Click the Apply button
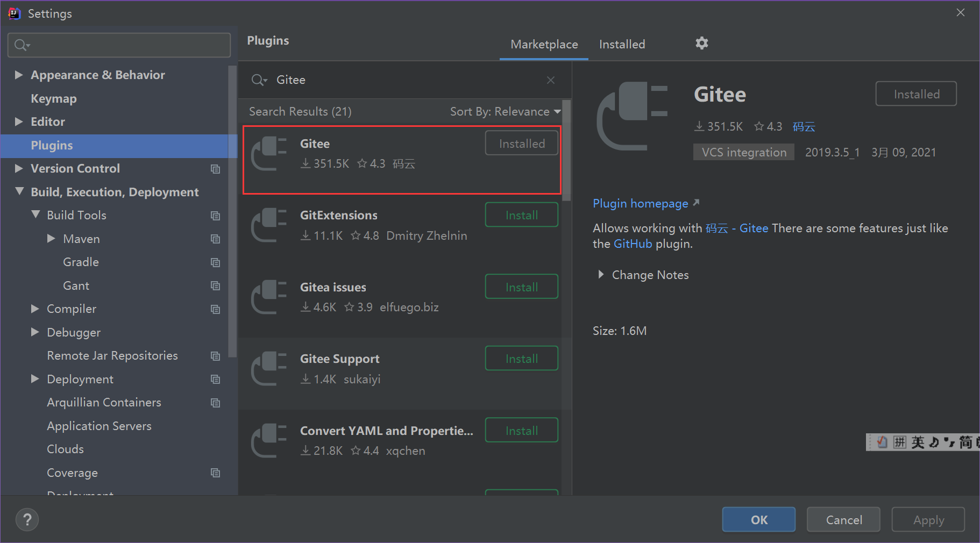This screenshot has height=543, width=980. pos(928,520)
